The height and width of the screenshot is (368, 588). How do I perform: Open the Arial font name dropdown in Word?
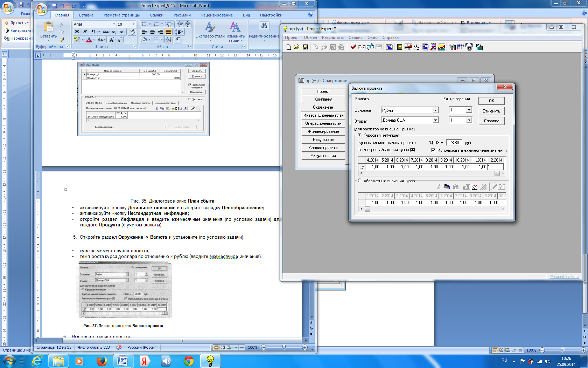pos(114,24)
